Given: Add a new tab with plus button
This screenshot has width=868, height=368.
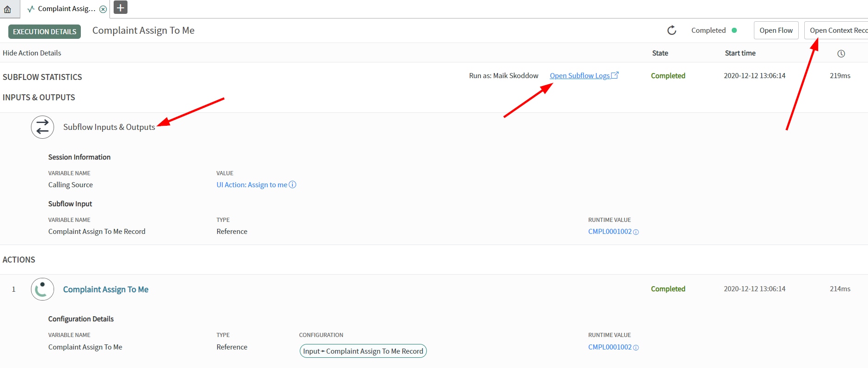Looking at the screenshot, I should point(120,7).
